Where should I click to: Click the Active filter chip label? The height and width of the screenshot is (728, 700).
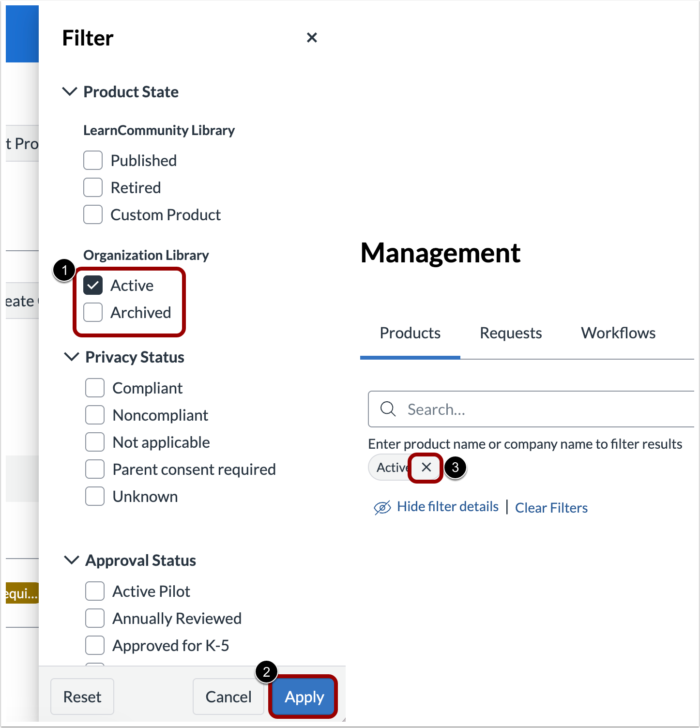393,467
